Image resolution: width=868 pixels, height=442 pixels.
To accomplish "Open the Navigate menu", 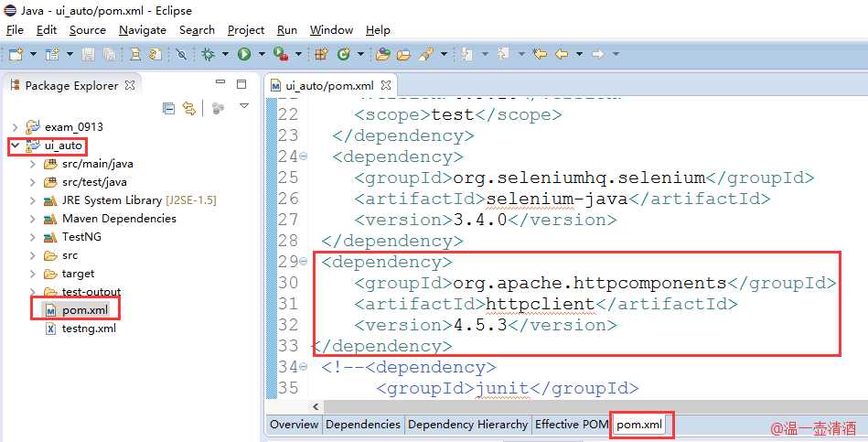I will [143, 30].
